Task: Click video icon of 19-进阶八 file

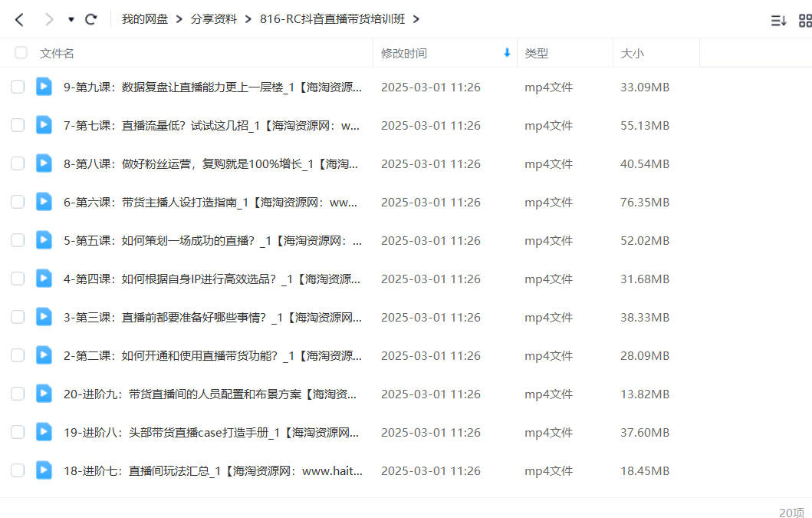Action: pyautogui.click(x=44, y=432)
